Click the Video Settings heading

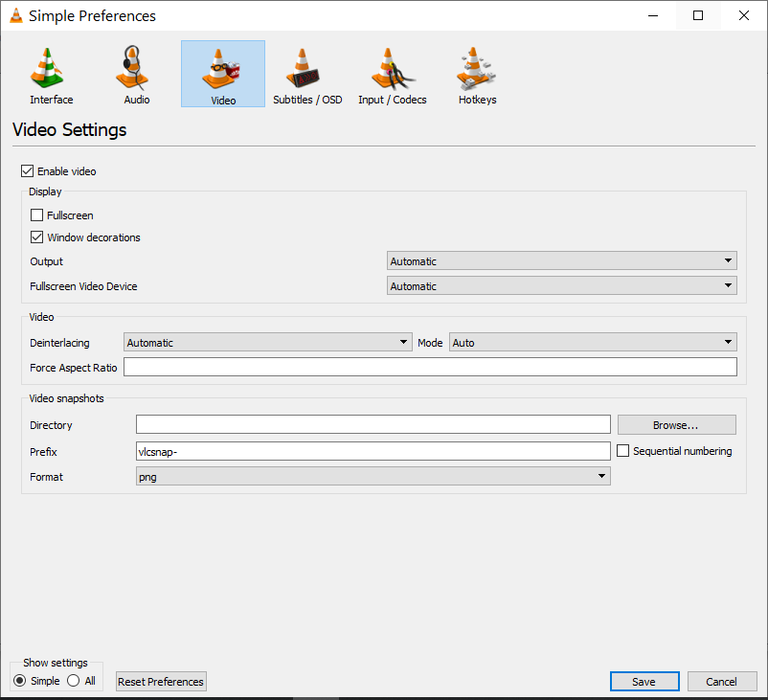tap(70, 130)
